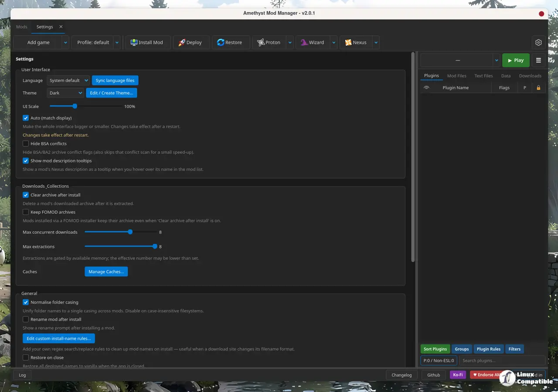Open the Groups button
The width and height of the screenshot is (558, 392).
pyautogui.click(x=462, y=349)
